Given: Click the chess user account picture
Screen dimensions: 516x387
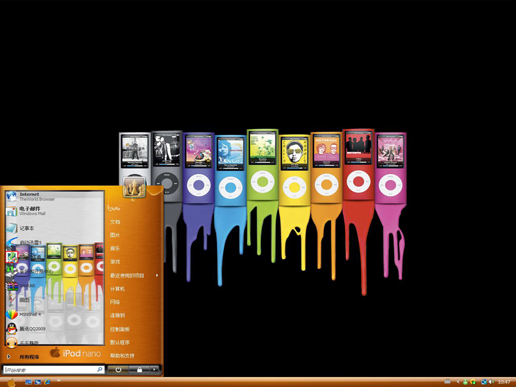Looking at the screenshot, I should [x=134, y=187].
